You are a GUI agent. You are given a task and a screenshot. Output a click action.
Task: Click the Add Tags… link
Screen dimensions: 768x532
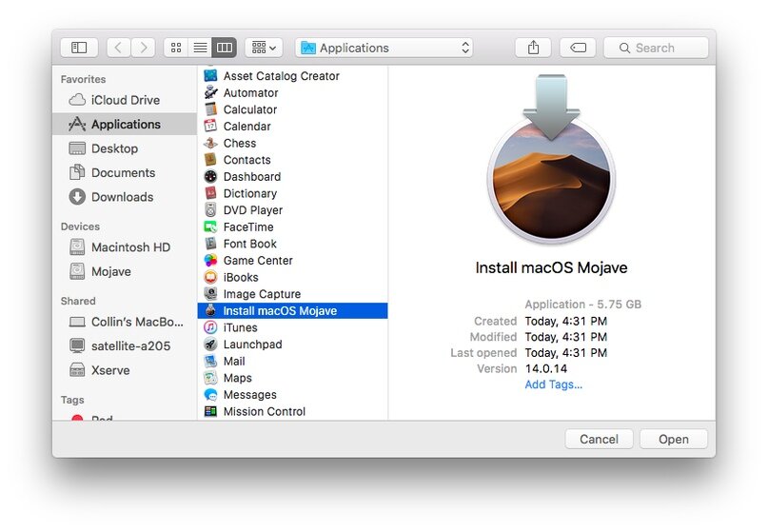click(554, 384)
